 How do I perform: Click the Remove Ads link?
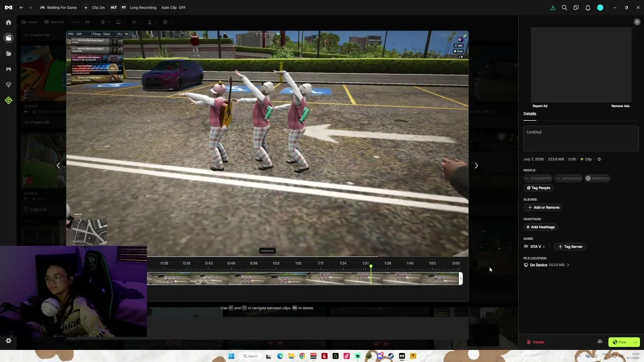pyautogui.click(x=620, y=106)
